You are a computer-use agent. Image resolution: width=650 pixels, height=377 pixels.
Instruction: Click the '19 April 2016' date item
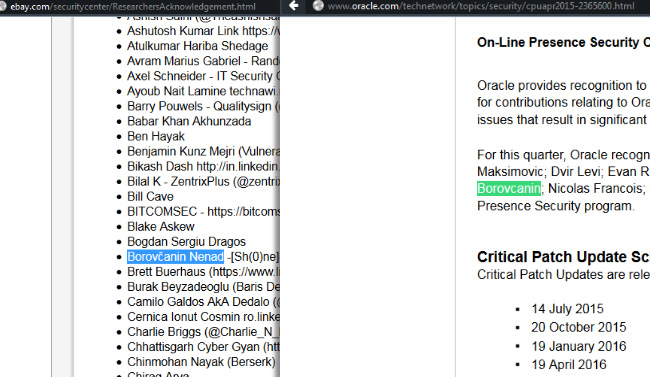[x=569, y=365]
